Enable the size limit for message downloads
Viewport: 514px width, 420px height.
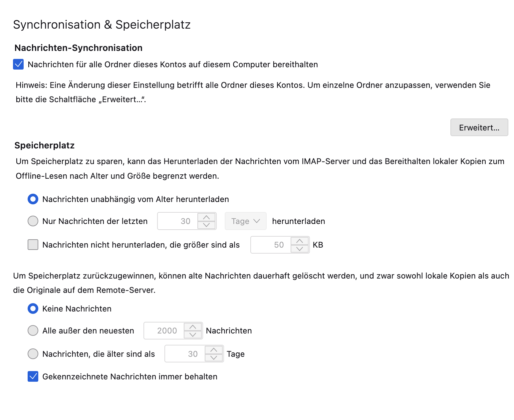pyautogui.click(x=33, y=245)
